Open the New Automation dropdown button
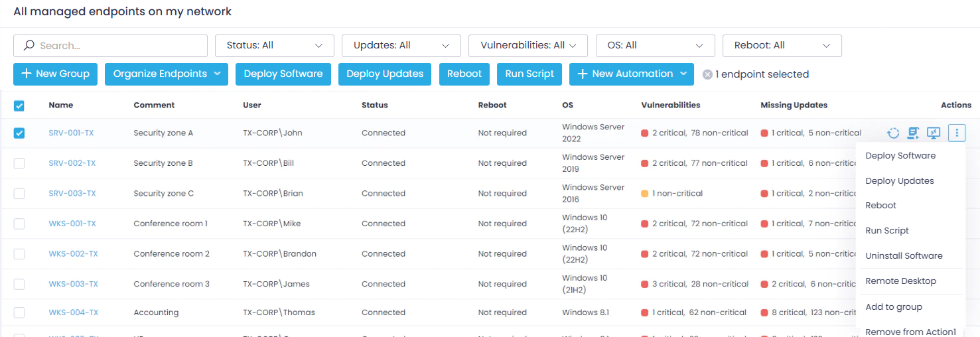Image resolution: width=980 pixels, height=337 pixels. (x=632, y=74)
